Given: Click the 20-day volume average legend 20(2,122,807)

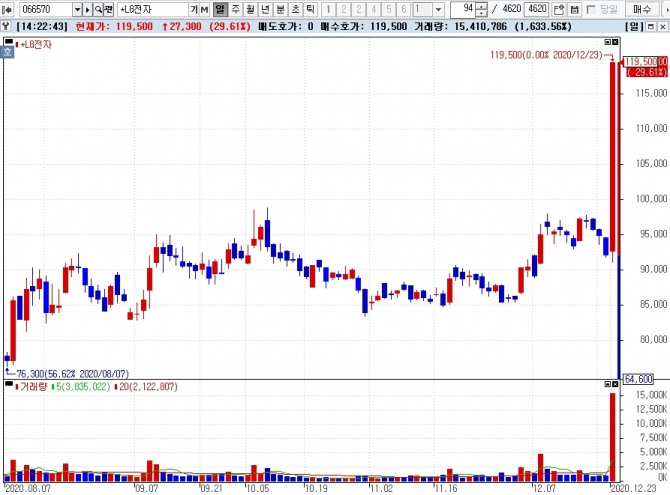Looking at the screenshot, I should [x=148, y=387].
